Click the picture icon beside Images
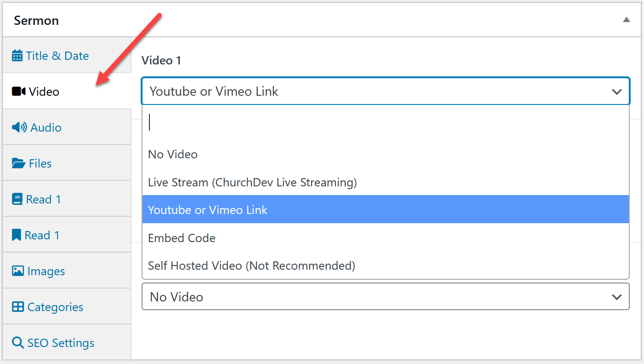The width and height of the screenshot is (644, 364). (x=18, y=271)
